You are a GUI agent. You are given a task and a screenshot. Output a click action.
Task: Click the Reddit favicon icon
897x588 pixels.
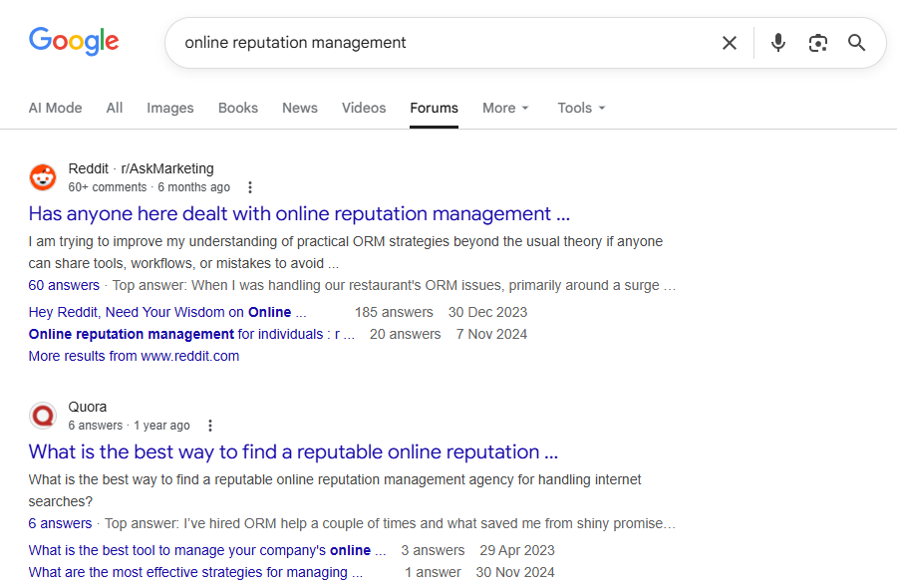pyautogui.click(x=43, y=177)
